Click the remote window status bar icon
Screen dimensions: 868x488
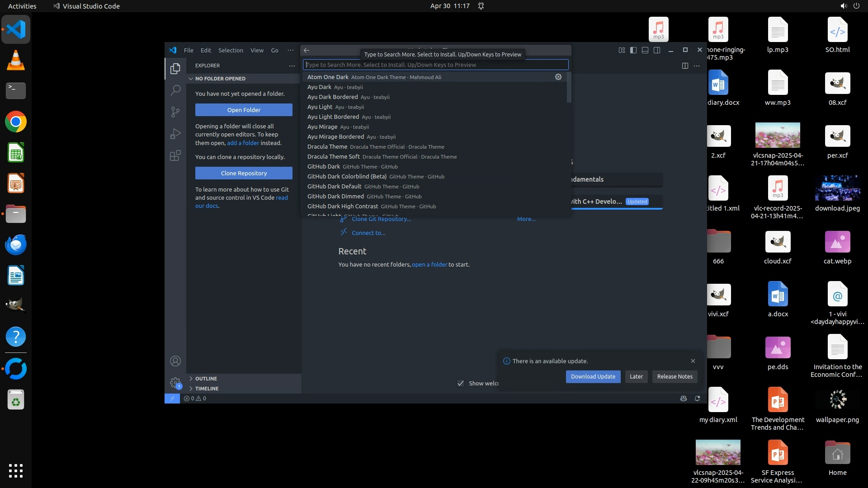[x=172, y=399]
